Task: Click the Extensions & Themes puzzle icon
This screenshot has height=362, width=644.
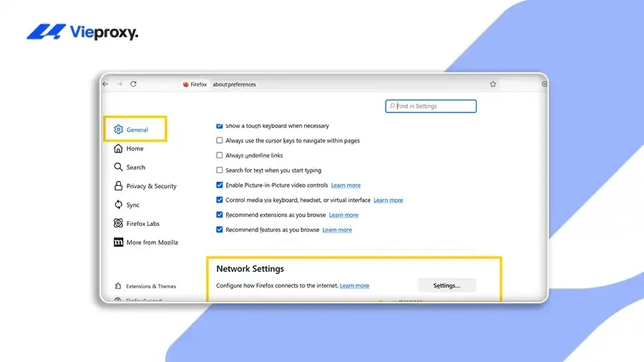Action: tap(118, 286)
